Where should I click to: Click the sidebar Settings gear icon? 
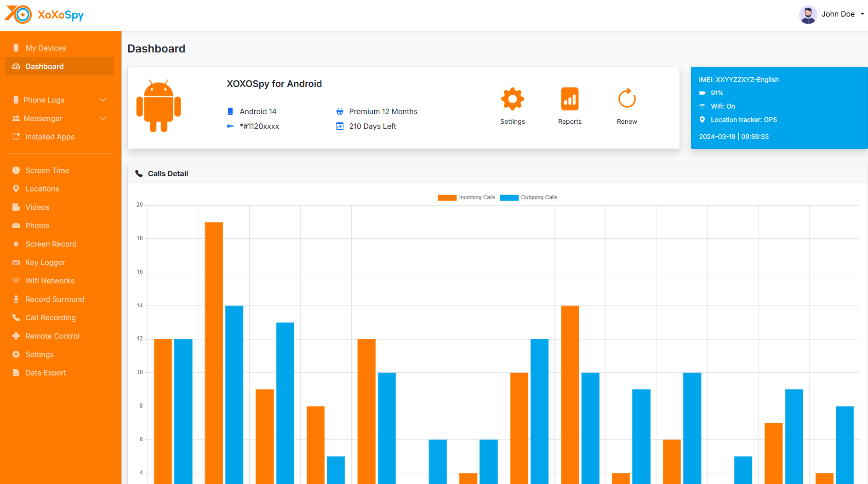tap(16, 354)
